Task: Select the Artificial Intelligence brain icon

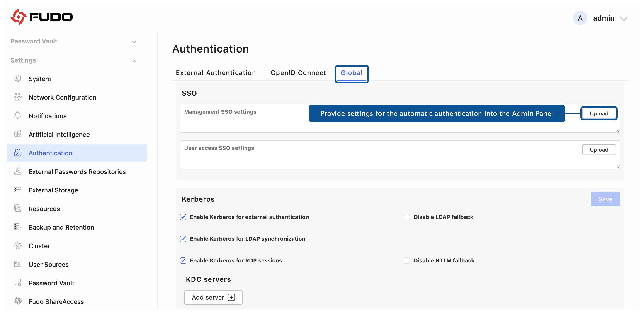Action: point(17,134)
